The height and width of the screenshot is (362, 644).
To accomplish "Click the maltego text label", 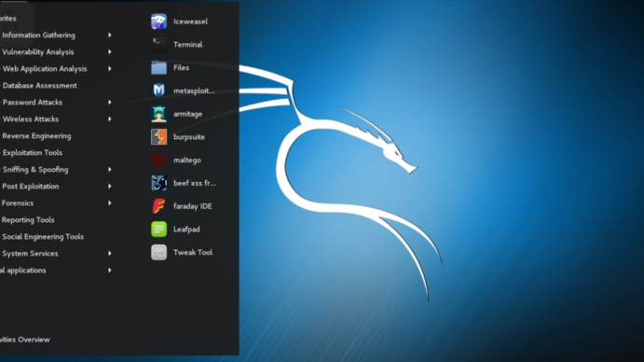I will coord(187,160).
